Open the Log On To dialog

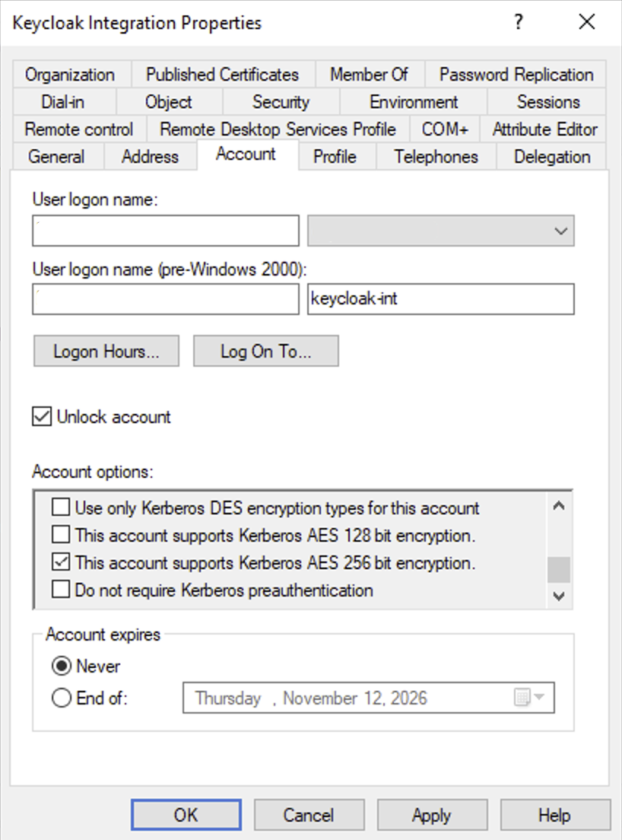point(266,352)
